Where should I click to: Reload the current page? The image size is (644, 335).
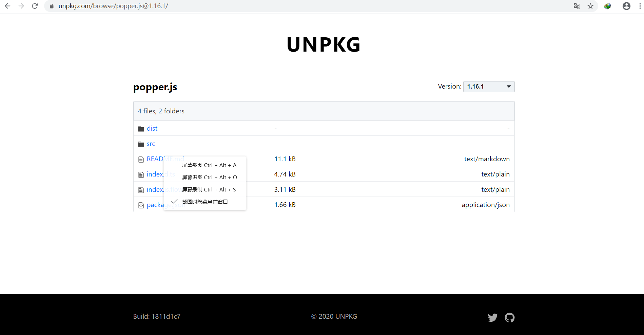[x=35, y=6]
